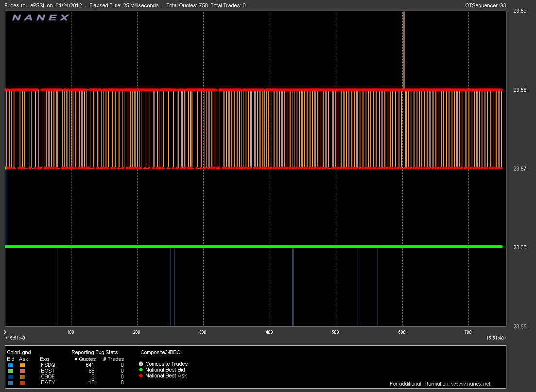Click the Composite Trades legend dot
The width and height of the screenshot is (536, 392).
point(141,364)
